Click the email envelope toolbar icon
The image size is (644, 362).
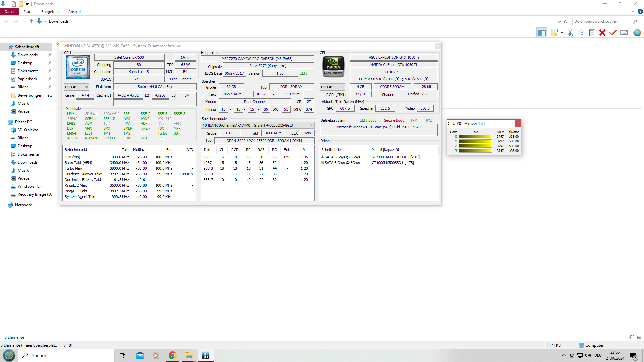click(624, 33)
